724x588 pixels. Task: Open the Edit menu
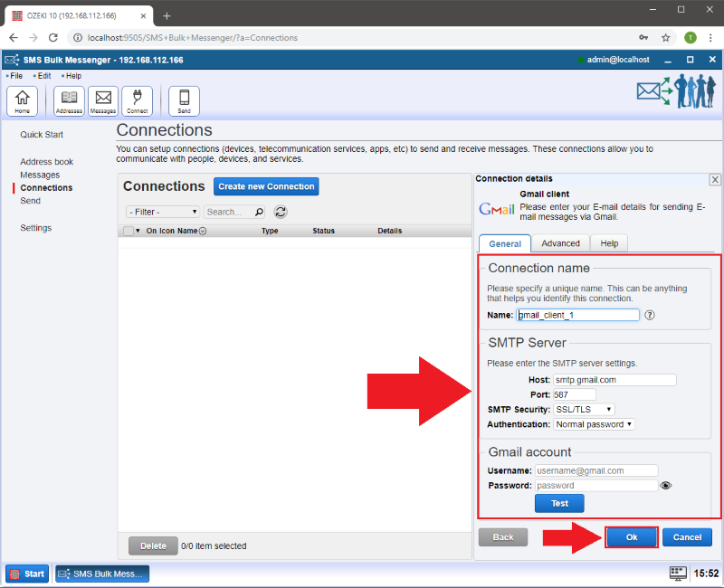click(x=43, y=76)
